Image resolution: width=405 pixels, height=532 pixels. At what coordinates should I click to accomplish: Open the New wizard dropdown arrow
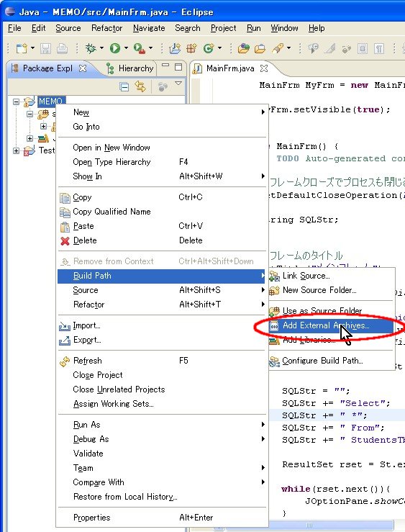(32, 48)
